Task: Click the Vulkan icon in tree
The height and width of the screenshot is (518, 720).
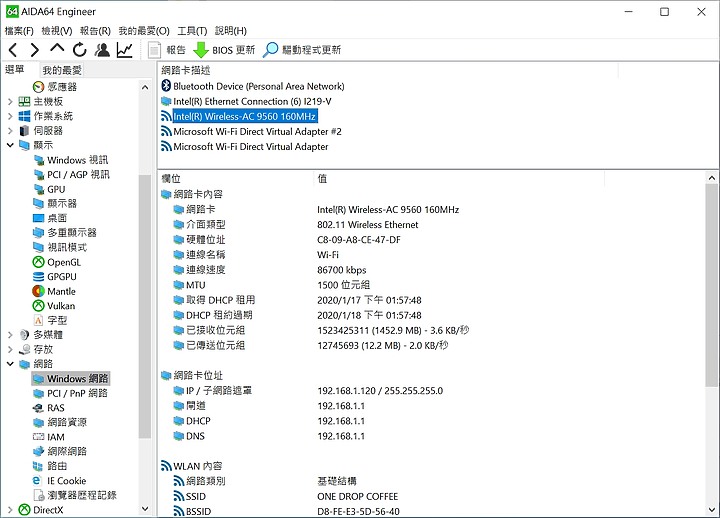Action: [39, 306]
